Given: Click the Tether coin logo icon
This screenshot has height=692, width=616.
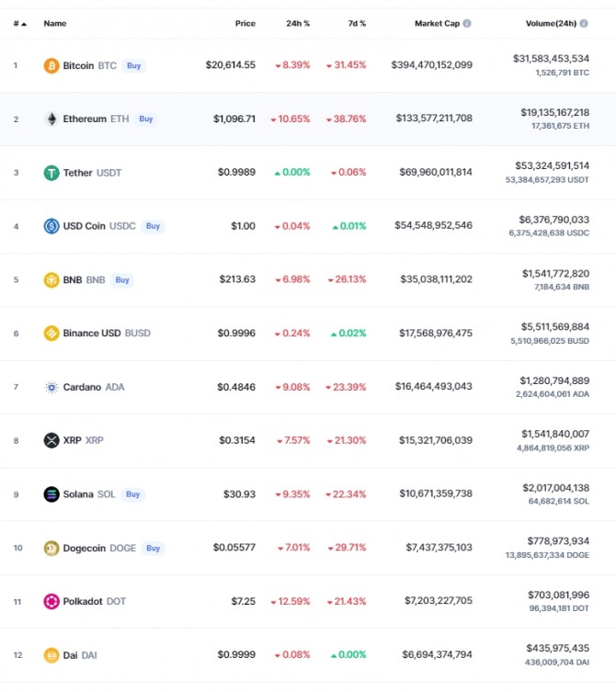Looking at the screenshot, I should [x=51, y=173].
